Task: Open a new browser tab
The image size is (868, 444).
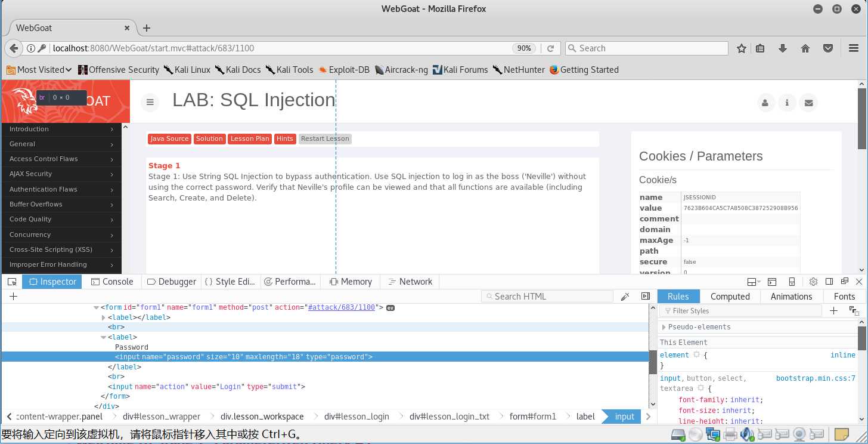Action: click(x=147, y=28)
